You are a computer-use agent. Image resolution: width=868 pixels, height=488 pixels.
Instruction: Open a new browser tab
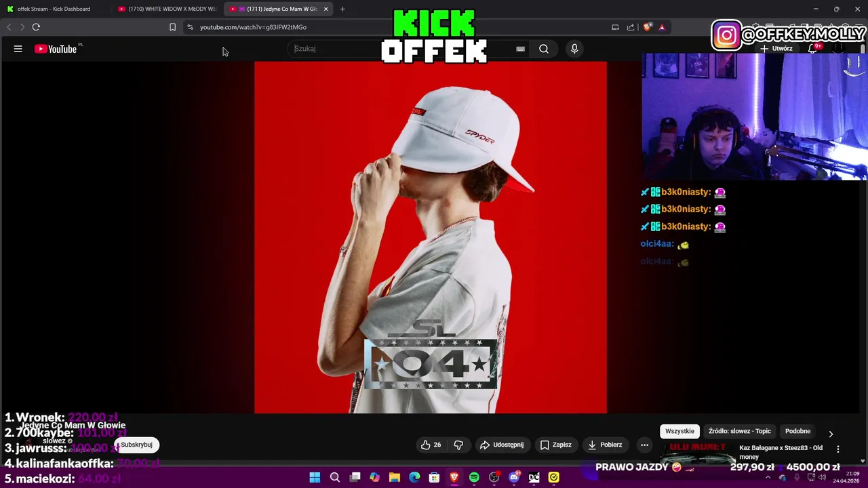tap(342, 9)
